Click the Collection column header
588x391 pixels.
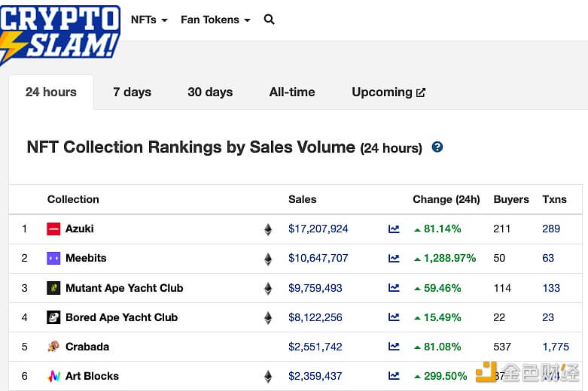(73, 199)
